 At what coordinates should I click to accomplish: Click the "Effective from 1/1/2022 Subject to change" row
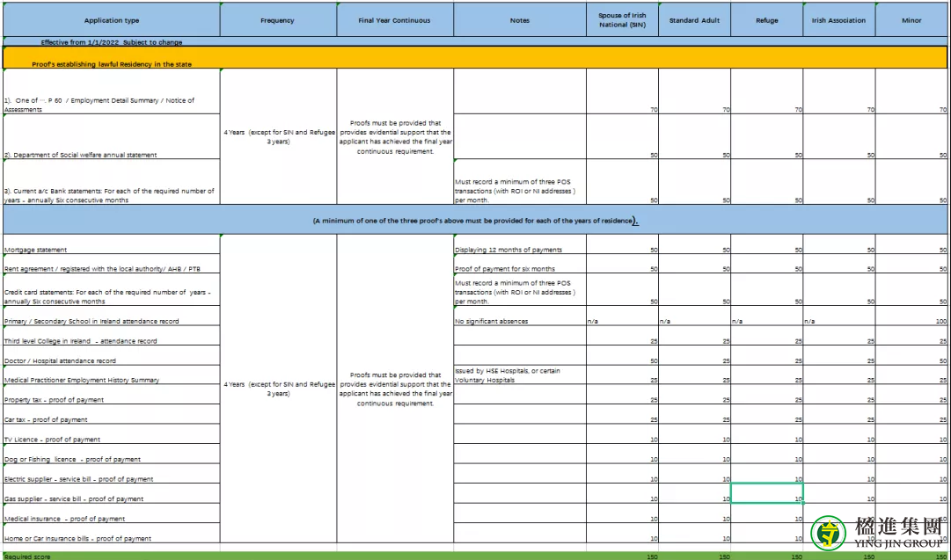(475, 42)
